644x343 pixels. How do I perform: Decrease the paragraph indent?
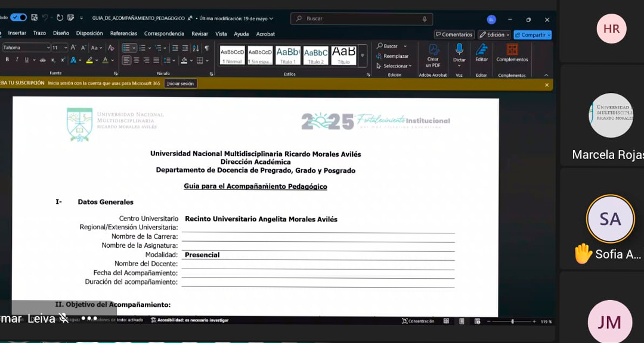[175, 48]
